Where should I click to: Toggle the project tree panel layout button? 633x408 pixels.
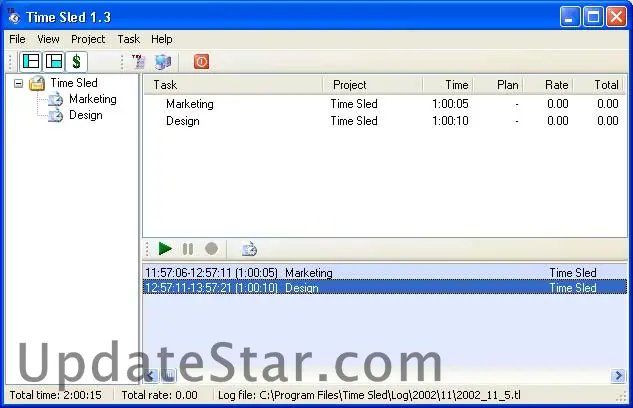31,61
